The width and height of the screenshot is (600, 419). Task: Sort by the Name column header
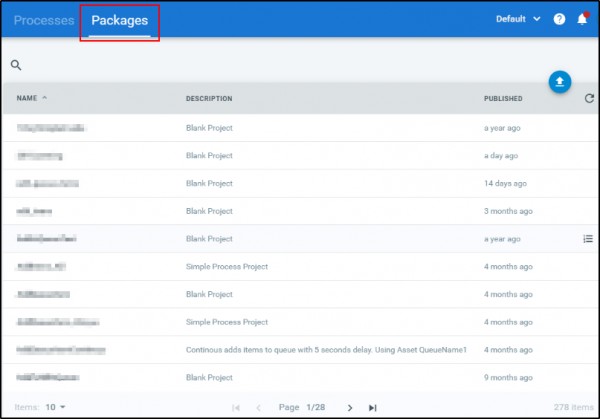click(27, 98)
